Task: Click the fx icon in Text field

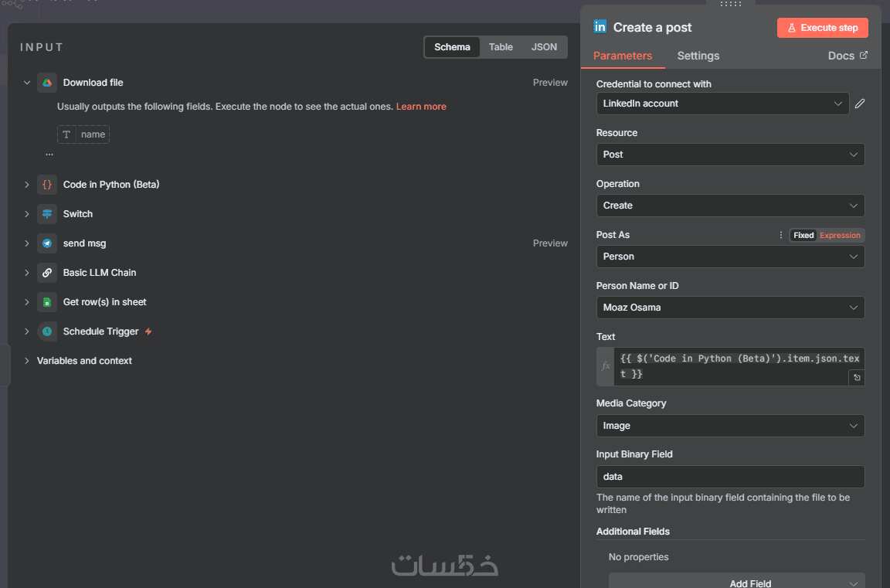Action: (606, 366)
